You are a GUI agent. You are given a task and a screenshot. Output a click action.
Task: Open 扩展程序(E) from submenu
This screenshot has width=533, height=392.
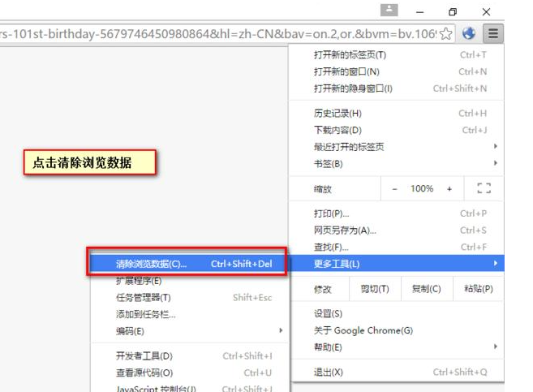[189, 281]
